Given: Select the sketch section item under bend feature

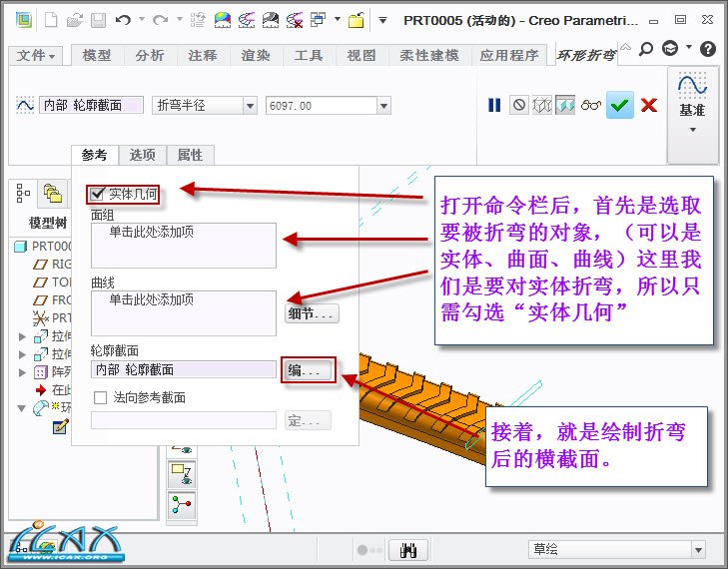Looking at the screenshot, I should [60, 426].
